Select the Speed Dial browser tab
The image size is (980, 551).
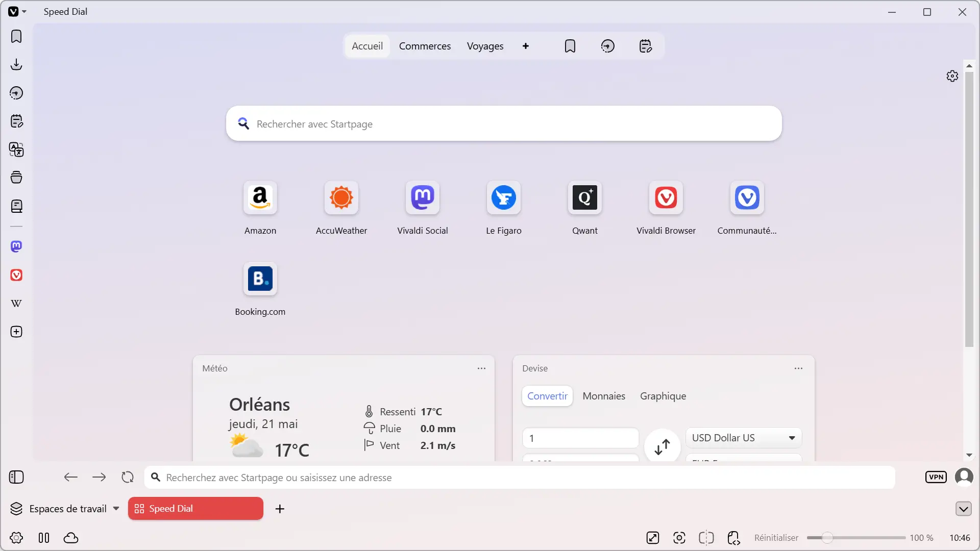tap(195, 509)
